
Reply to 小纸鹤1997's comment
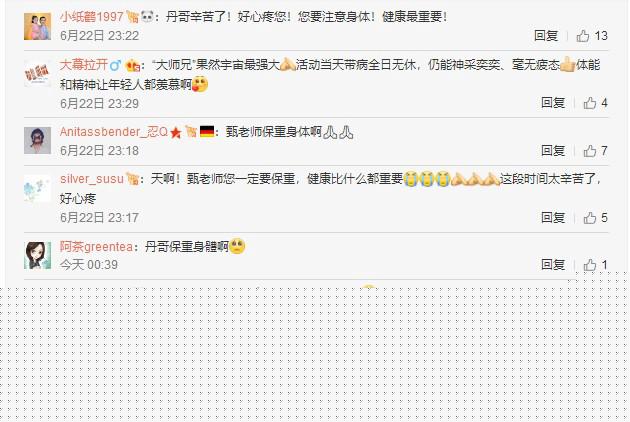546,36
